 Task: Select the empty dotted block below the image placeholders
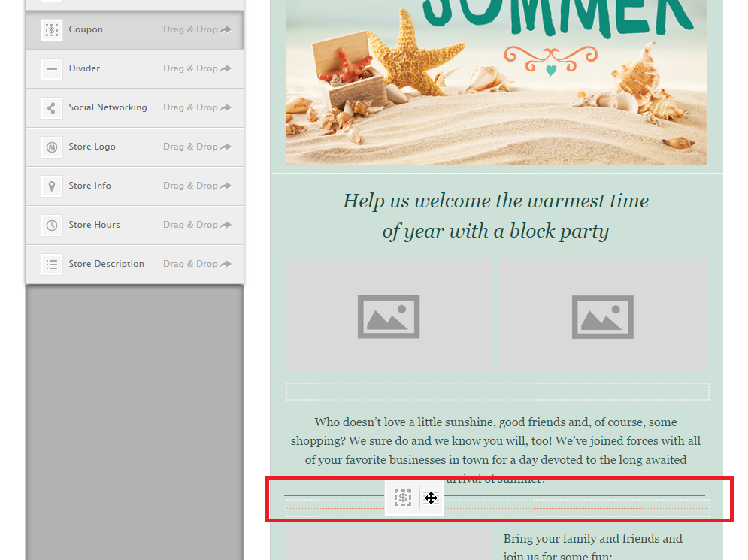[x=497, y=392]
